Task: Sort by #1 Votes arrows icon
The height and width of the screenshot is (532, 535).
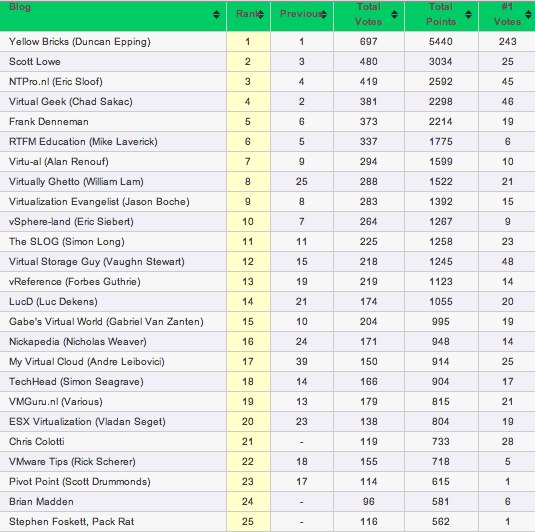Action: point(529,14)
